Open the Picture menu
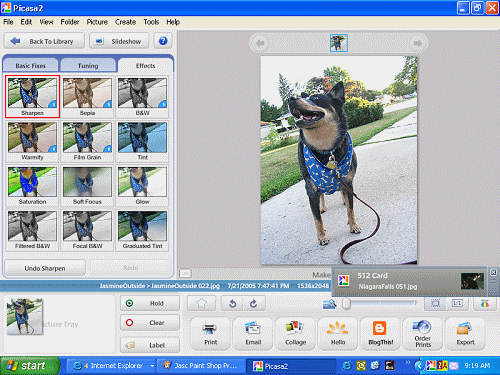Viewport: 500px width, 375px height. point(97,22)
